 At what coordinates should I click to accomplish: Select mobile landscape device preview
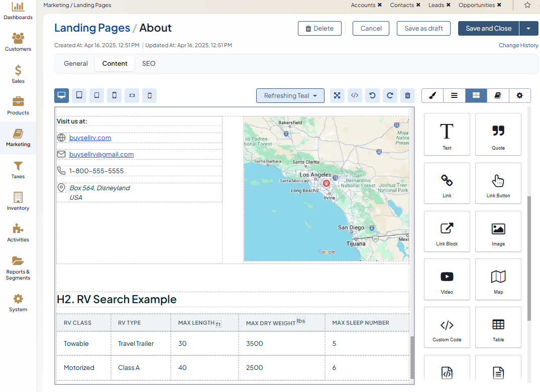click(132, 95)
